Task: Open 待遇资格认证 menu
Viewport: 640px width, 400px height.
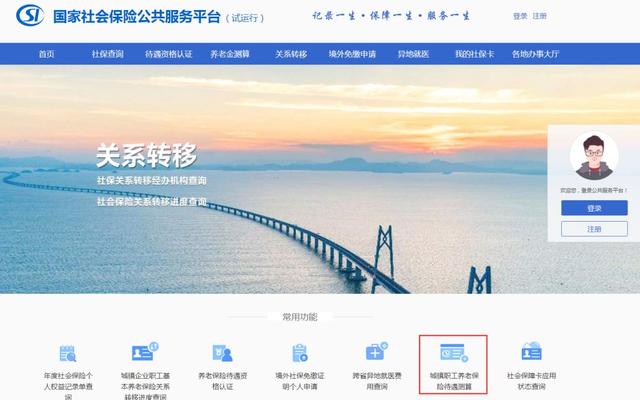Action: 169,54
